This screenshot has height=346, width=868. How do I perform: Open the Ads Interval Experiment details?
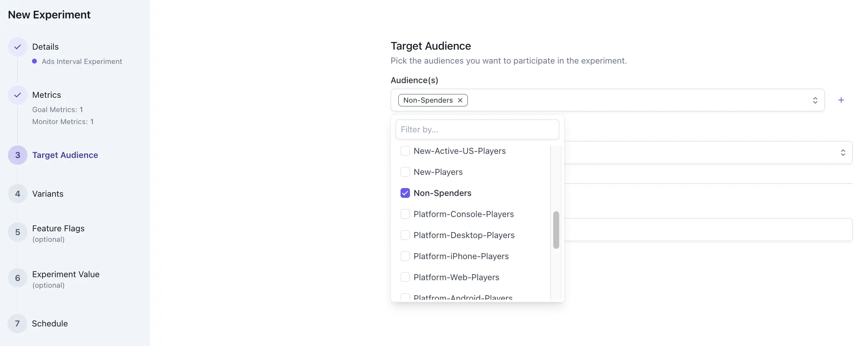tap(82, 61)
